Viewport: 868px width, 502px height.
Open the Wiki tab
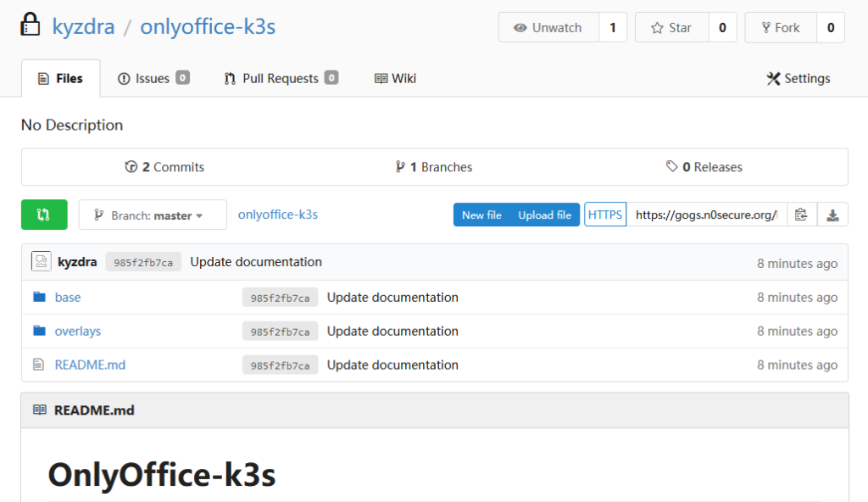click(x=395, y=78)
